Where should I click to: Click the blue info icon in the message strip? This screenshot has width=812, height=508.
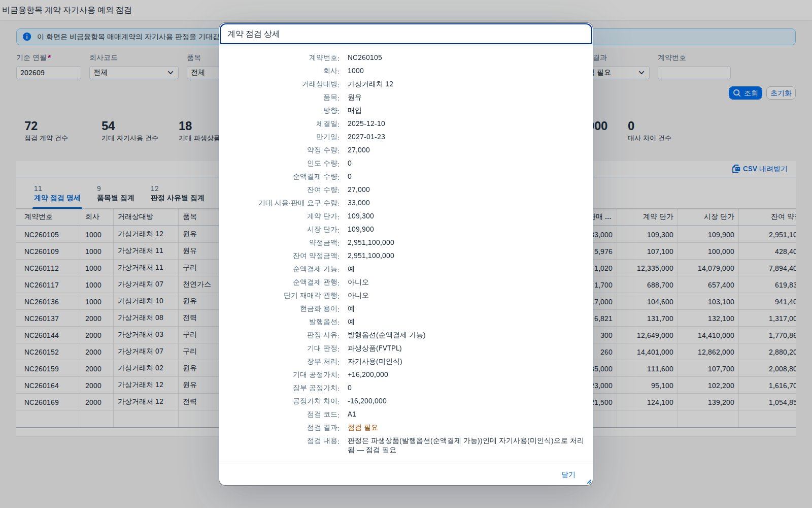pos(27,37)
